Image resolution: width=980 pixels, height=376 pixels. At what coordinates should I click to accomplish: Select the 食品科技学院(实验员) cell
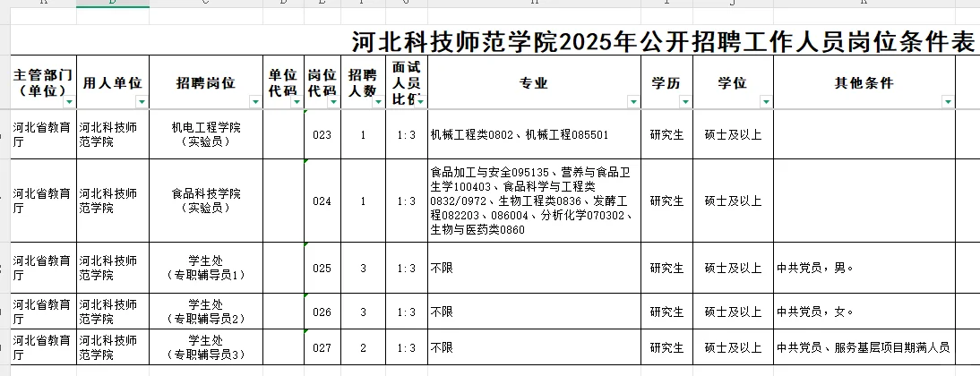pos(206,201)
